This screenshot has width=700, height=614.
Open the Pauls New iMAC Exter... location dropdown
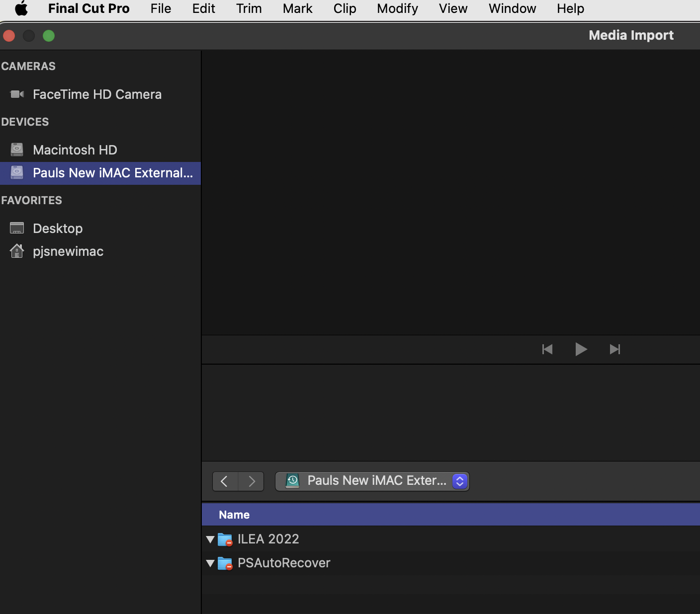(x=372, y=481)
